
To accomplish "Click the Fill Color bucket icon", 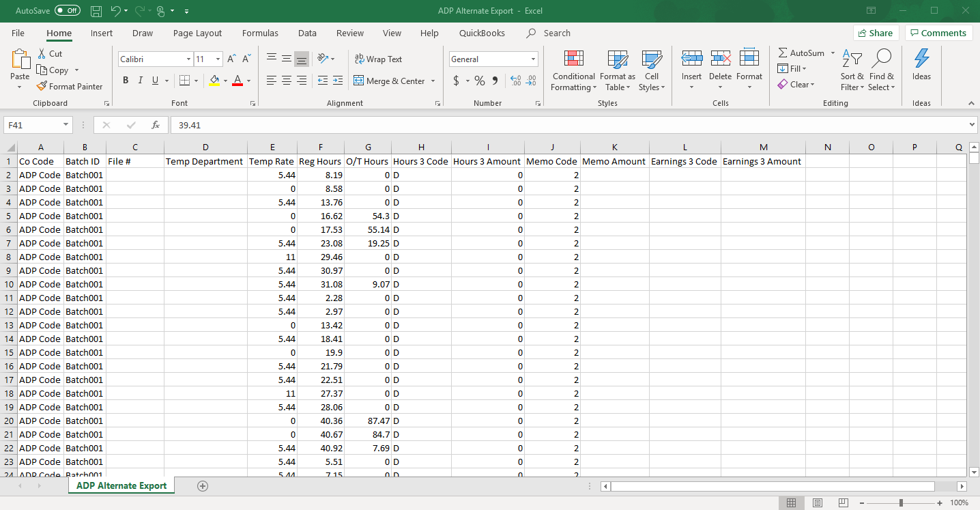I will (214, 81).
